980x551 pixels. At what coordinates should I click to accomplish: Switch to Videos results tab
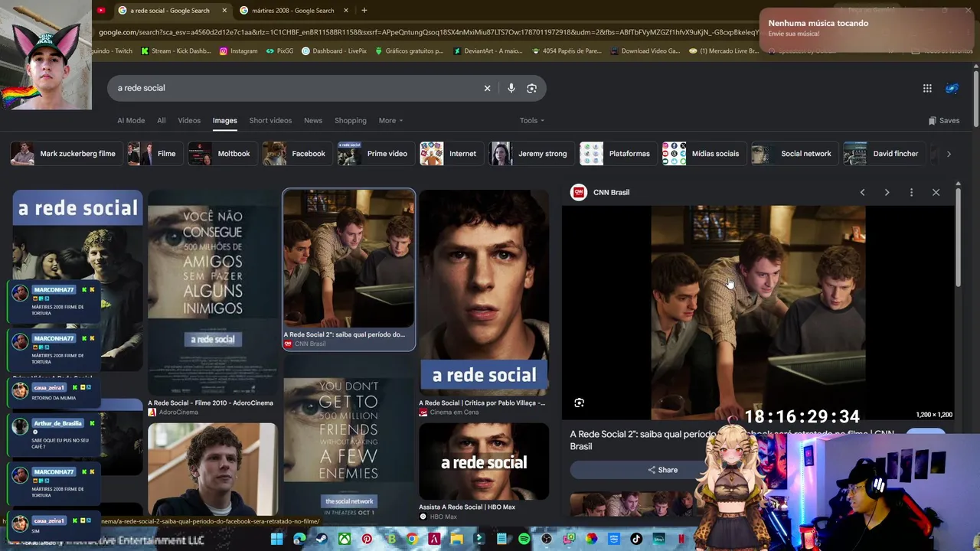tap(189, 120)
